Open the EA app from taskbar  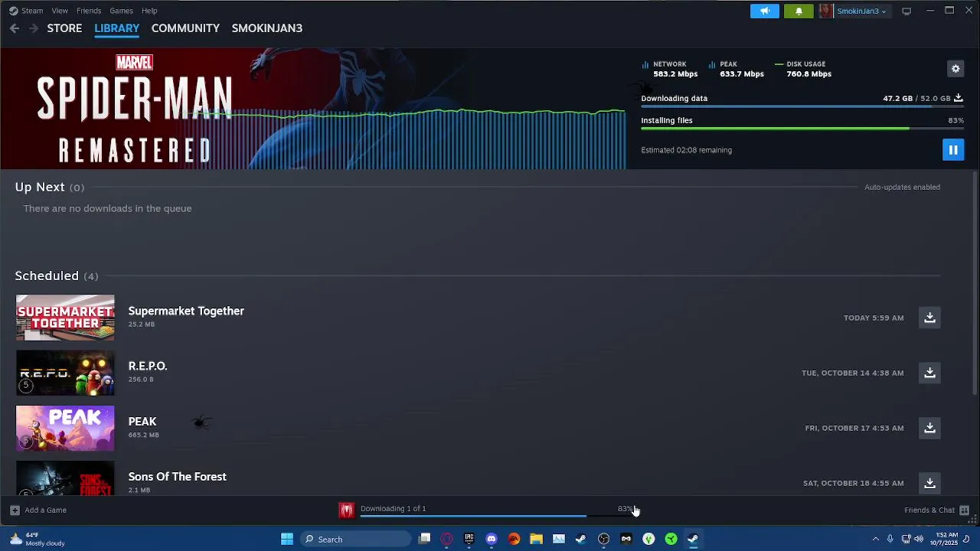coord(514,539)
